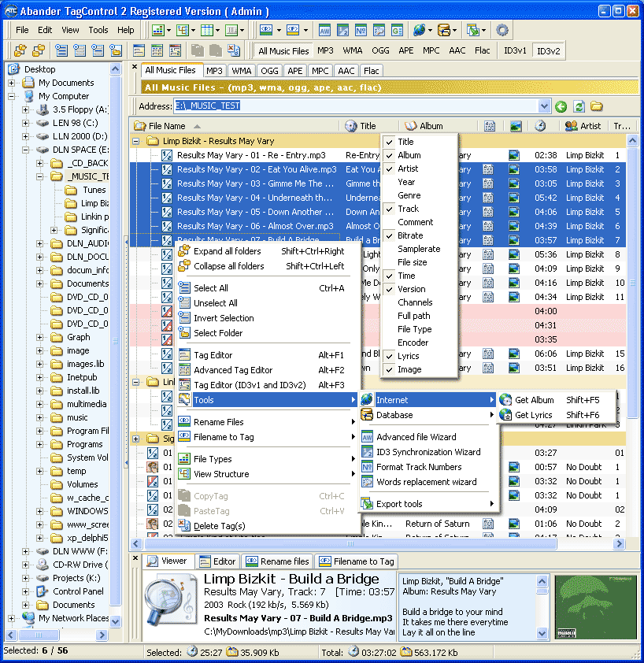
Task: Click the settings gear icon in toolbar
Action: click(502, 30)
